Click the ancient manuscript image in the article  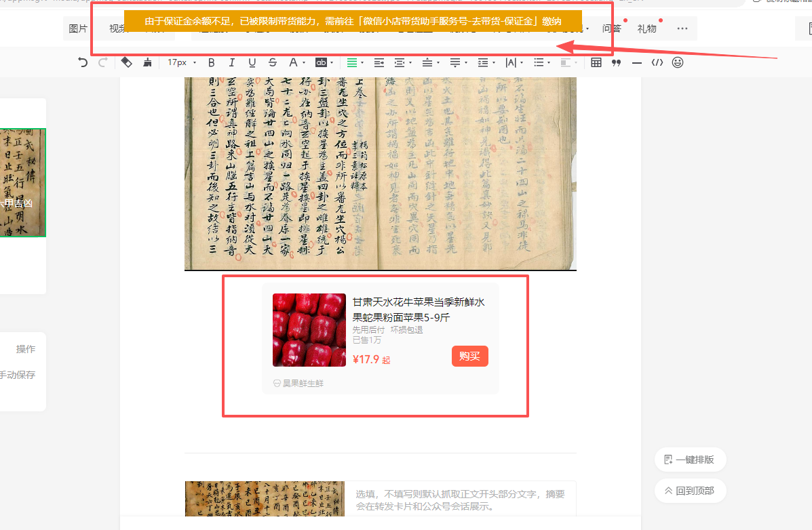(x=381, y=174)
